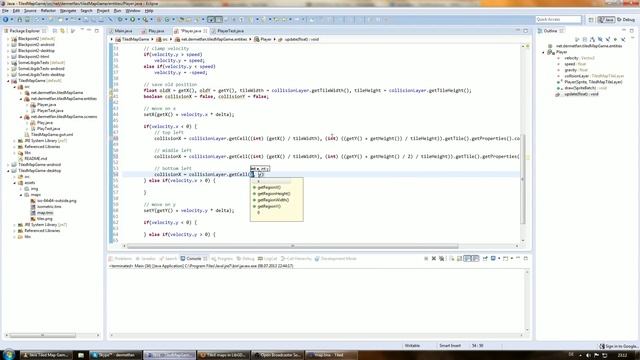Select update(float) method in Outline
The width and height of the screenshot is (640, 360).
tap(581, 94)
